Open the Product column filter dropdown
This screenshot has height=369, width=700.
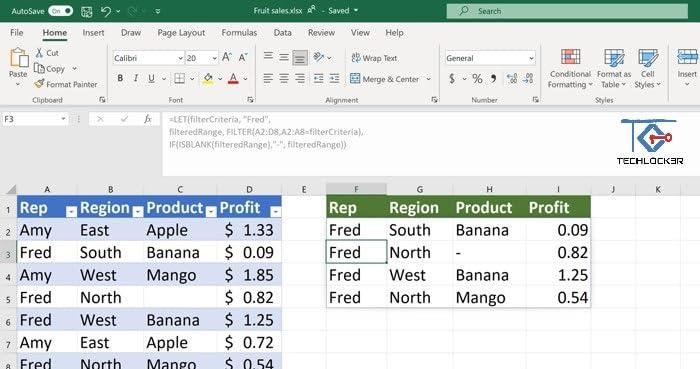pyautogui.click(x=211, y=212)
